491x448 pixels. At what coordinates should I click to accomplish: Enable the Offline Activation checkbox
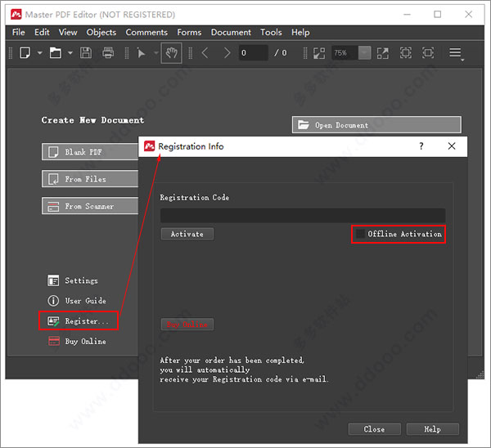click(360, 234)
